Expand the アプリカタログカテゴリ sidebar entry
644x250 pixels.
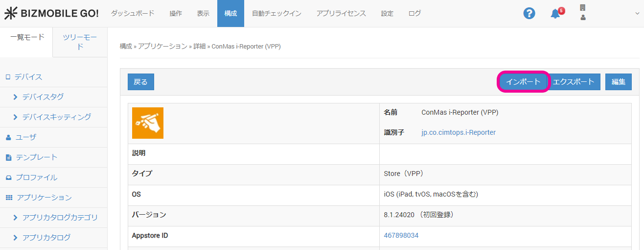pos(60,218)
